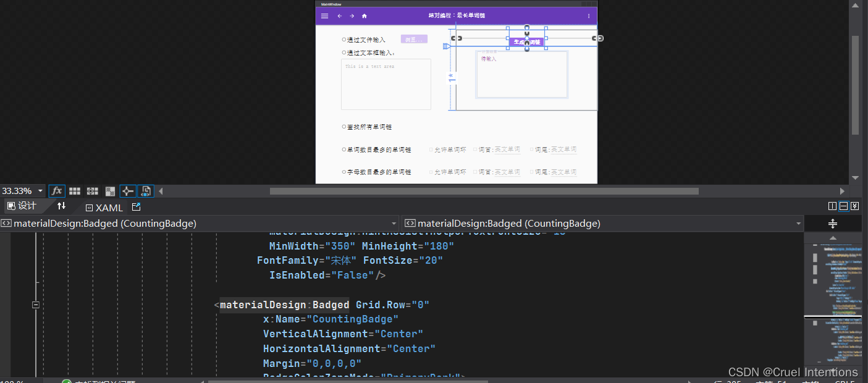The width and height of the screenshot is (868, 383).
Task: Click the 浏览... button in the preview
Action: coord(414,39)
